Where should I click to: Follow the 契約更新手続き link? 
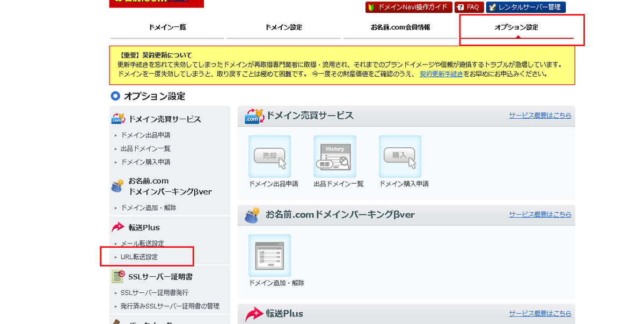click(x=441, y=74)
